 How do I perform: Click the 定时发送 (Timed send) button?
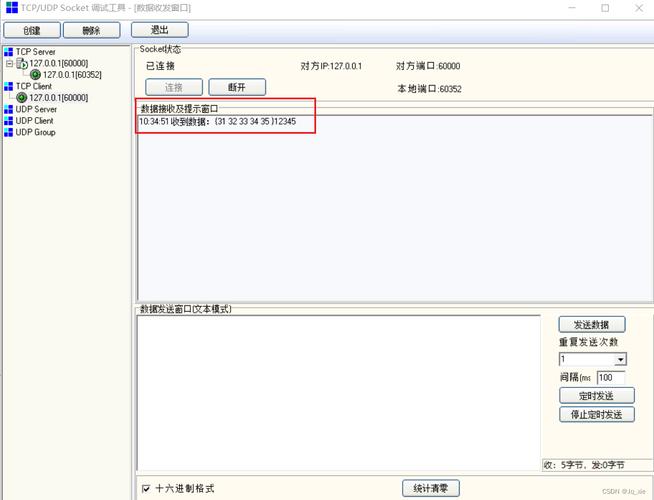(596, 395)
